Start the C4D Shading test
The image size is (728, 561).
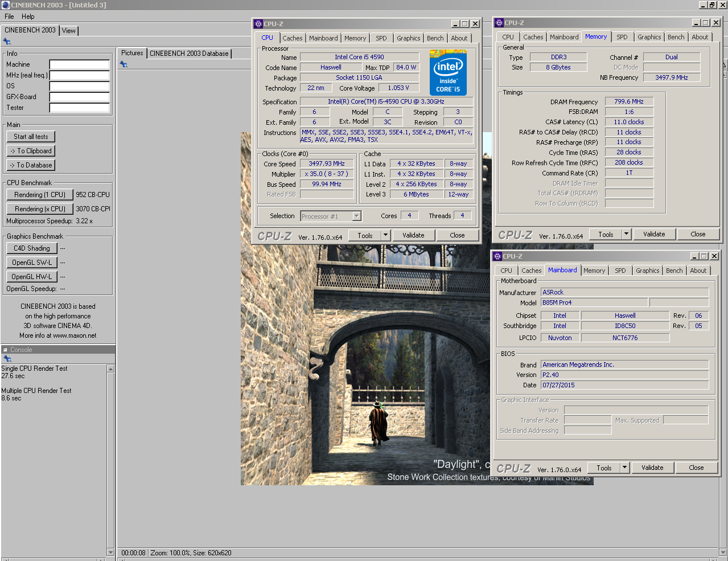click(32, 248)
